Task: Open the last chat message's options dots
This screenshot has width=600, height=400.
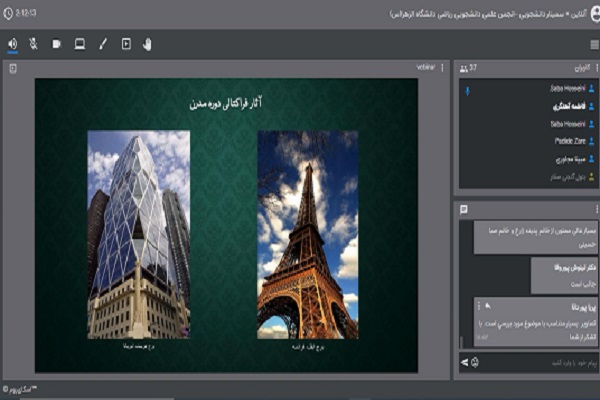Action: click(x=479, y=306)
